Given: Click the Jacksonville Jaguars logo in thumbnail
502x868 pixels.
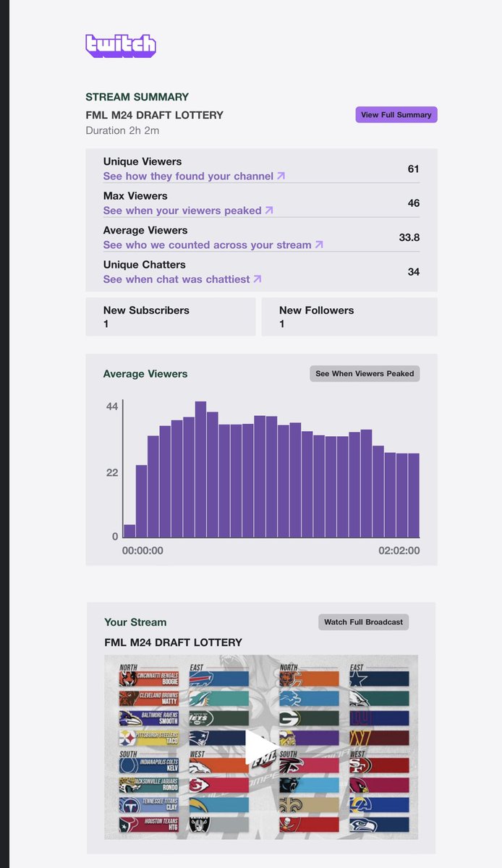Looking at the screenshot, I should [x=129, y=785].
